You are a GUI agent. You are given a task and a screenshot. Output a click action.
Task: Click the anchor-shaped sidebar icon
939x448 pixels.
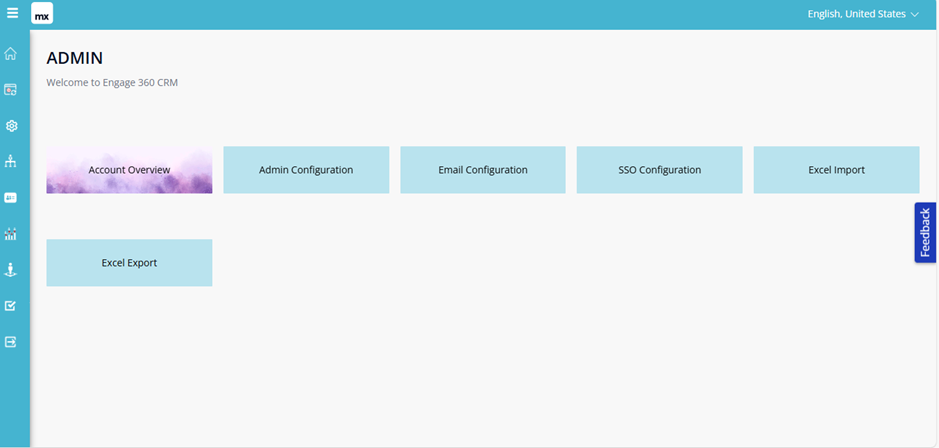(11, 270)
